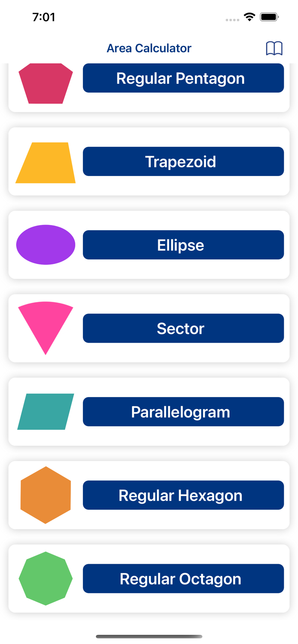Viewport: 298px width, 644px height.
Task: Open the Regular Pentagon calculator
Action: [x=183, y=78]
